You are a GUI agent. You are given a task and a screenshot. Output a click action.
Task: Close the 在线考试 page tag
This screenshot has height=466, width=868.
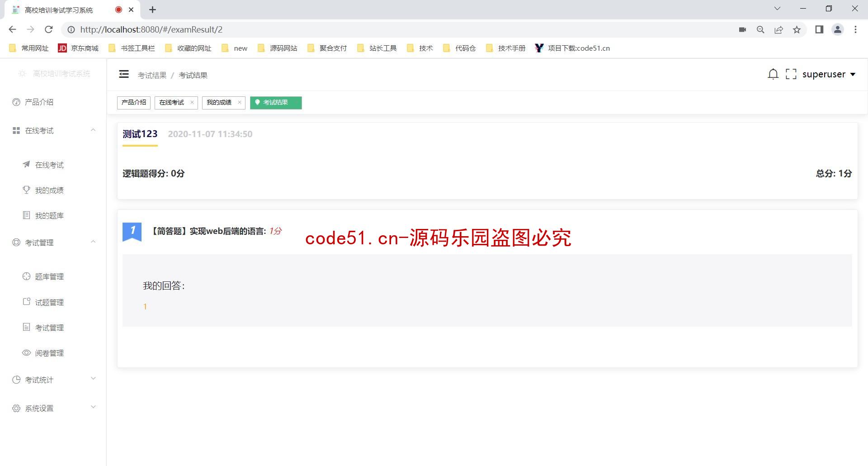click(x=192, y=102)
